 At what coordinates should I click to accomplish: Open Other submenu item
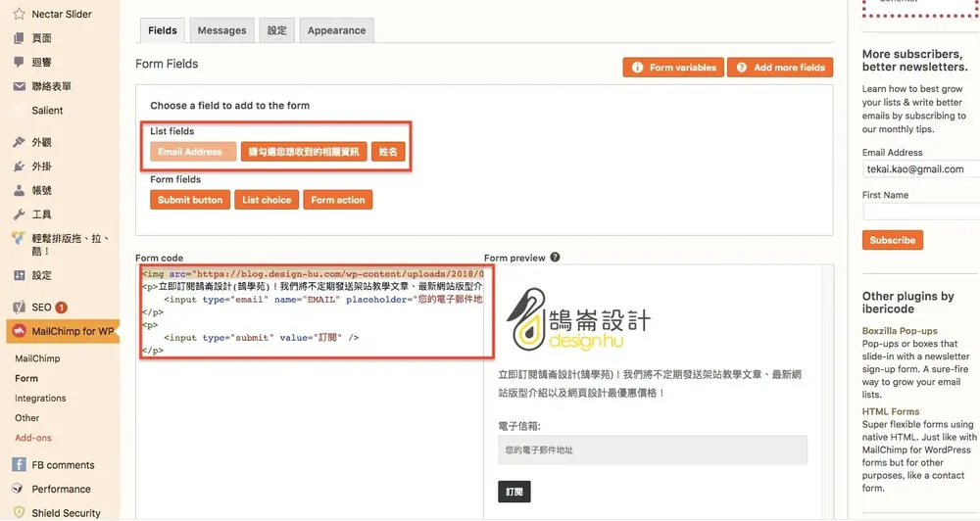coord(26,418)
